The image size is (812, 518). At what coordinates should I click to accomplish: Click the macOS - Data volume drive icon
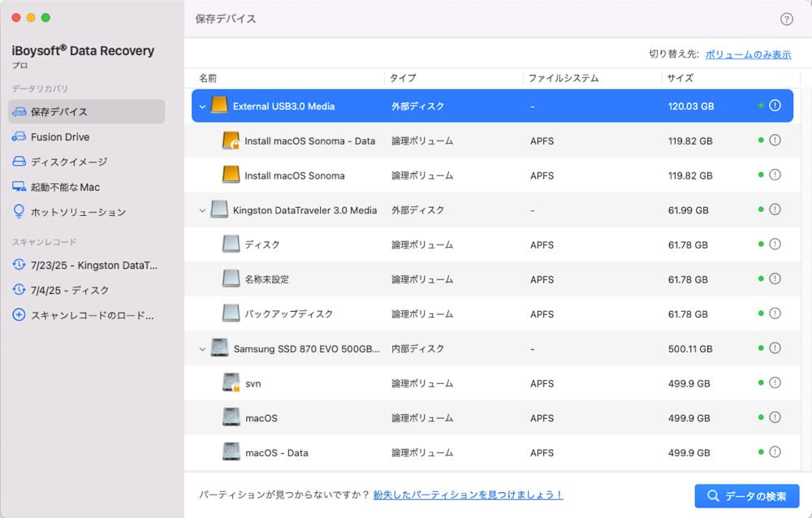click(231, 451)
